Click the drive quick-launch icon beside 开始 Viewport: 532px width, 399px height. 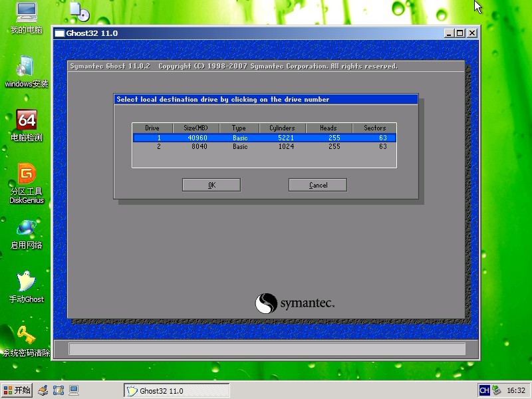point(43,390)
